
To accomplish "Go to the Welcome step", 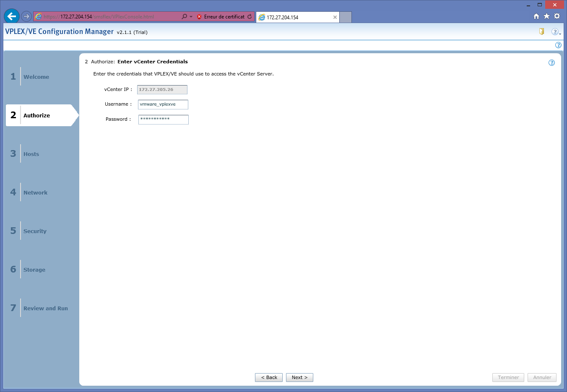I will (36, 77).
